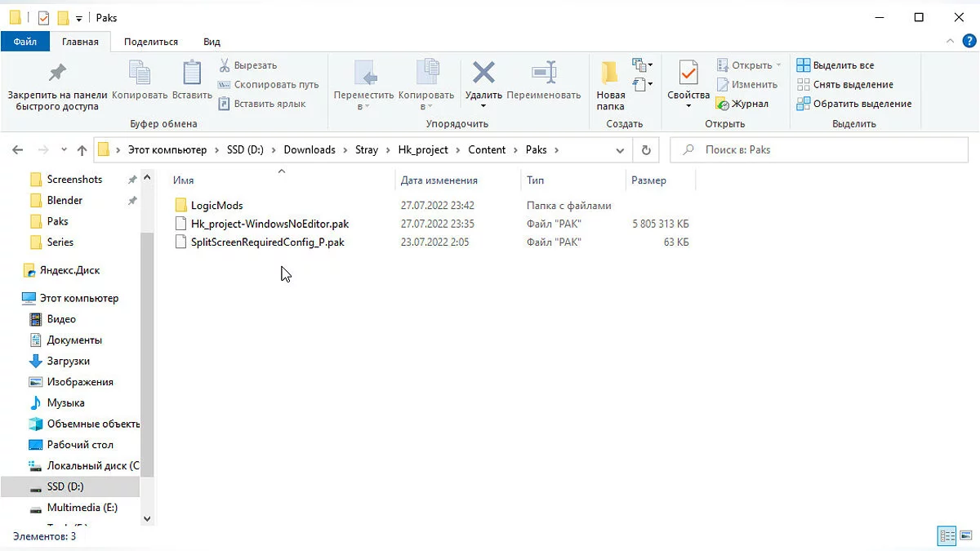Click the pin to Quick Access icon
The image size is (980, 551).
(57, 73)
